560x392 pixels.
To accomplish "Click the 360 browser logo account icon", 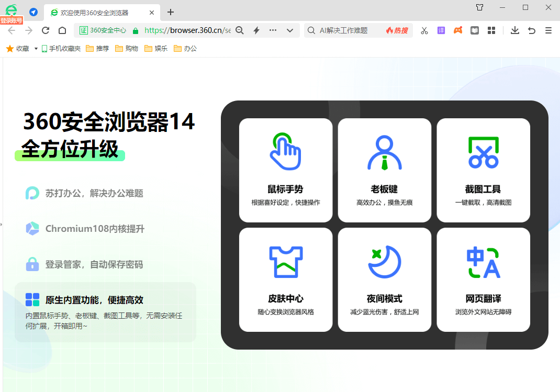I will (12, 10).
